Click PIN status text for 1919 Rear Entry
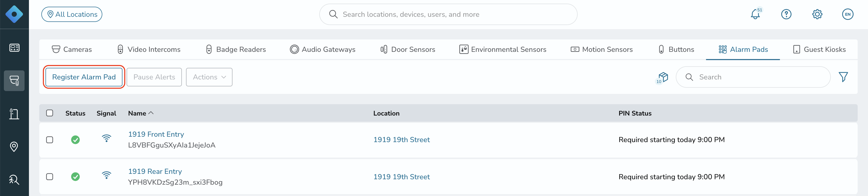Image resolution: width=868 pixels, height=196 pixels. (672, 177)
